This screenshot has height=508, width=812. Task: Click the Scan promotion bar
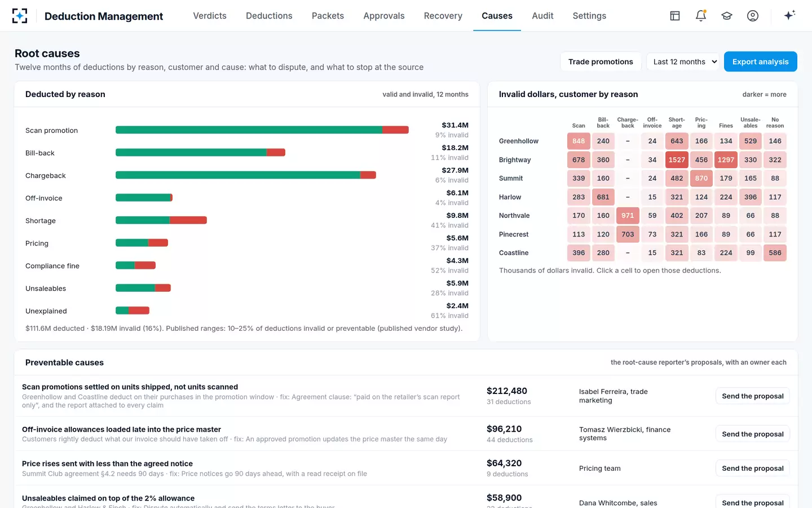click(262, 130)
